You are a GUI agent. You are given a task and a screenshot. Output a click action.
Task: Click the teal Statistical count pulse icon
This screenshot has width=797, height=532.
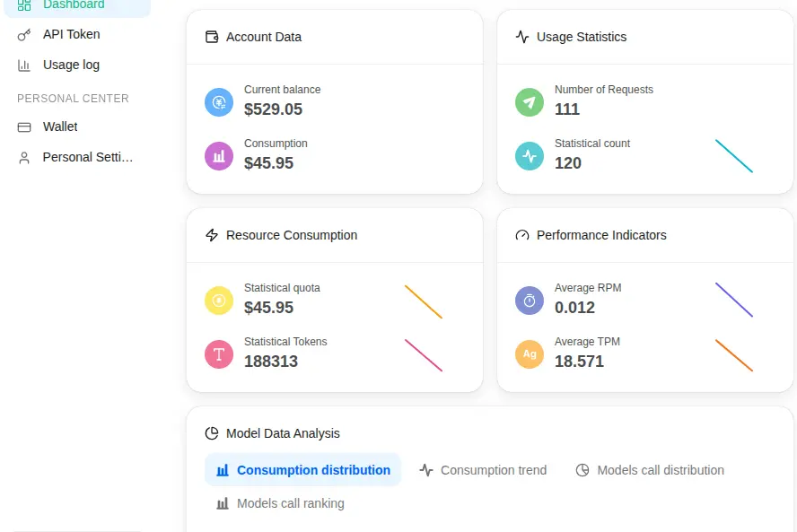tap(530, 156)
